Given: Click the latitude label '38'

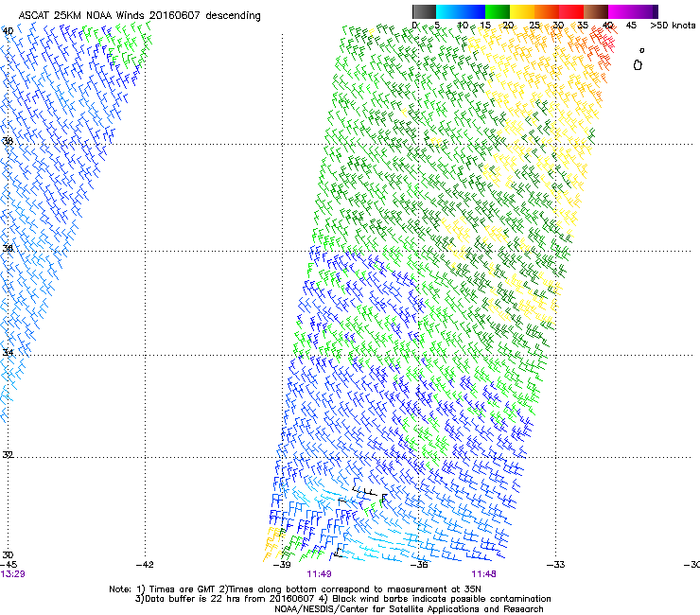Looking at the screenshot, I should pos(8,141).
